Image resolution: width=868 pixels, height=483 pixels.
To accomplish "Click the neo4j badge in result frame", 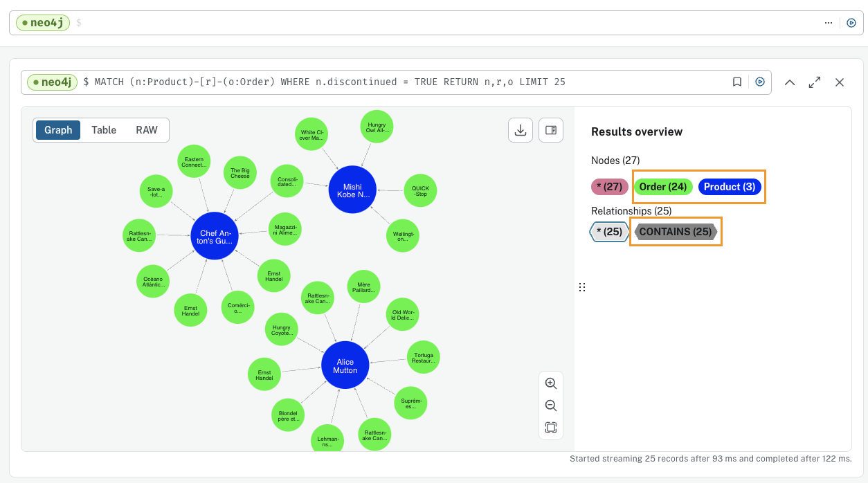I will (53, 82).
